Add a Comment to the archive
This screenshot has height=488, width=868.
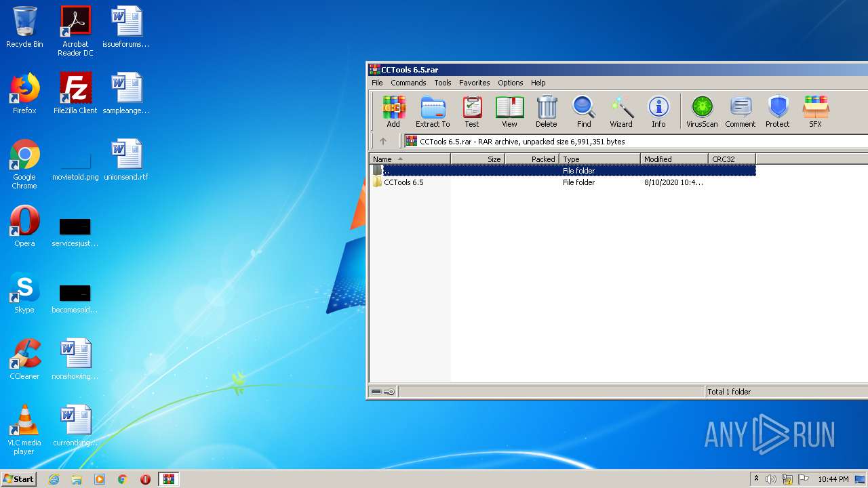point(741,111)
